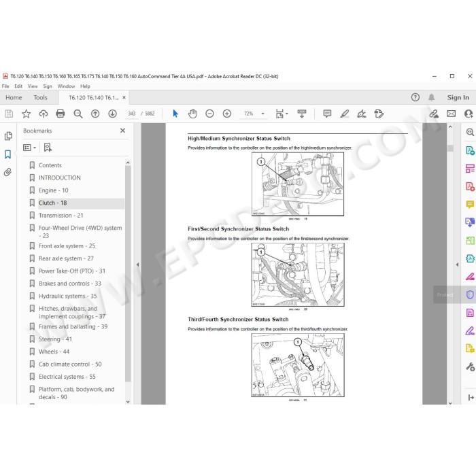Open the Help menu
This screenshot has height=476, width=476.
[x=85, y=86]
